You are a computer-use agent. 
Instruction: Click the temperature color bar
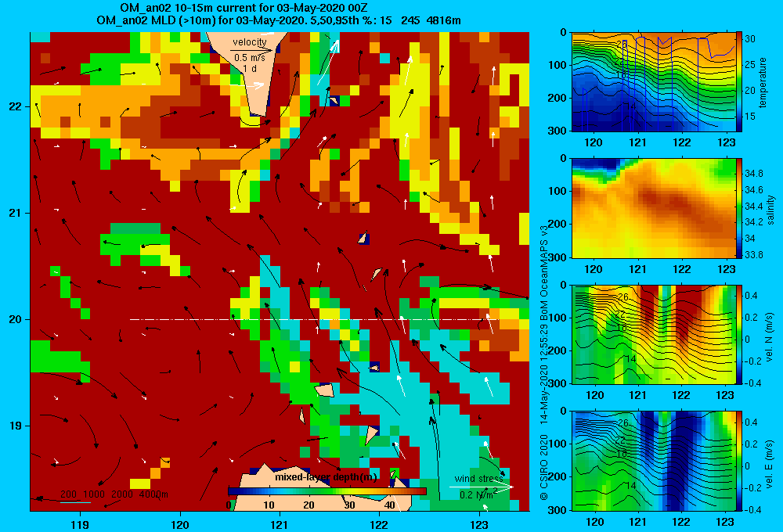[739, 82]
